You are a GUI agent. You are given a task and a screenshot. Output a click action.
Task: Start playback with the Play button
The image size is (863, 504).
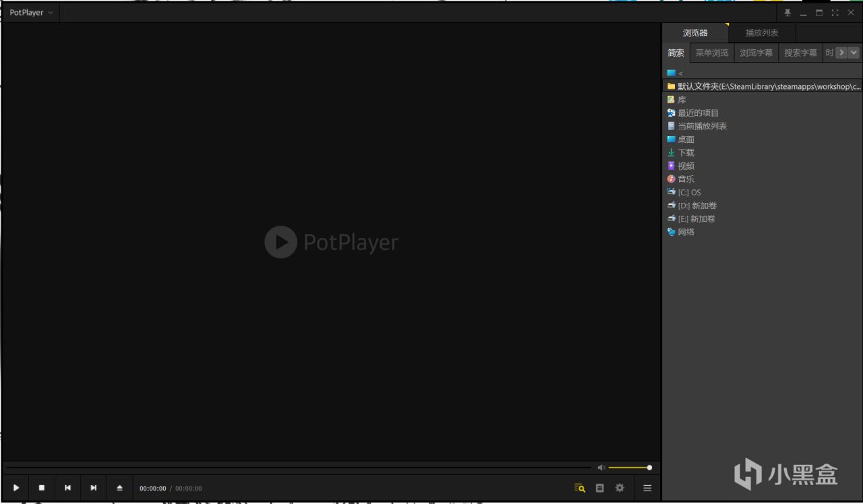tap(16, 488)
